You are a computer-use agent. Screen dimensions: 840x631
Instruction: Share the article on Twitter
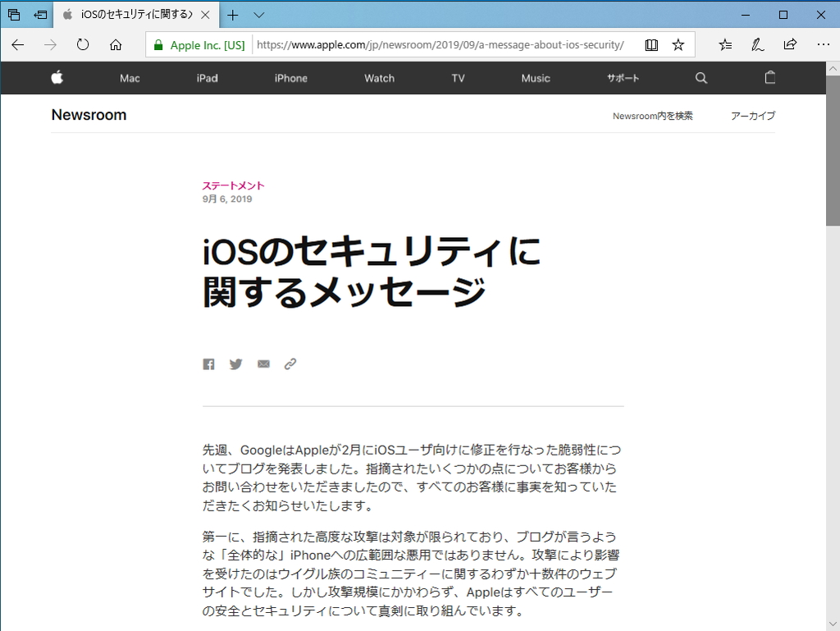click(x=235, y=364)
